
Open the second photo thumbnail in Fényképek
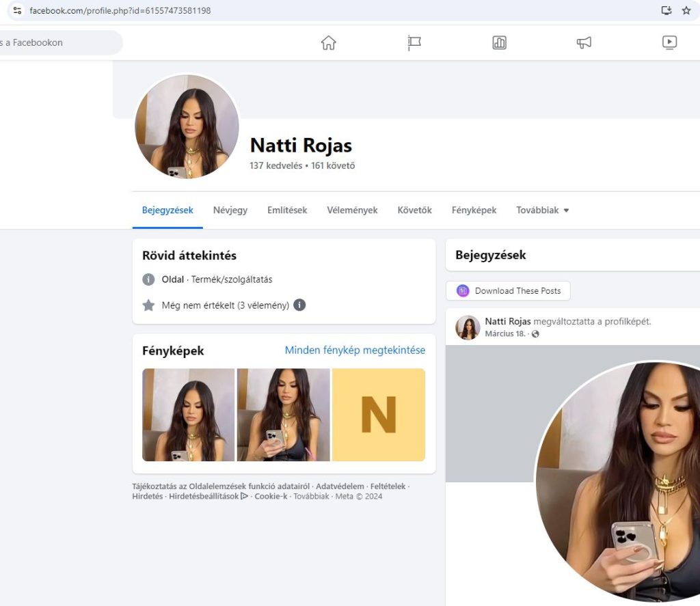pos(284,415)
